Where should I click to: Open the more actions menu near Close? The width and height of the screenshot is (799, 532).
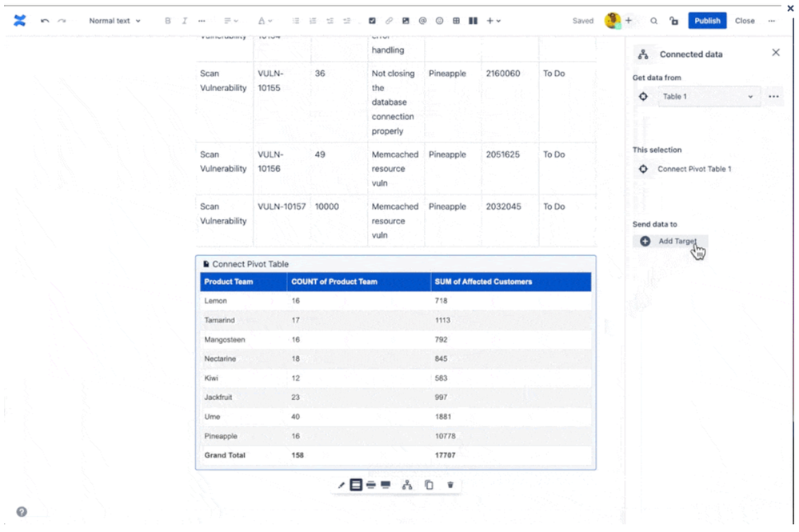click(771, 20)
